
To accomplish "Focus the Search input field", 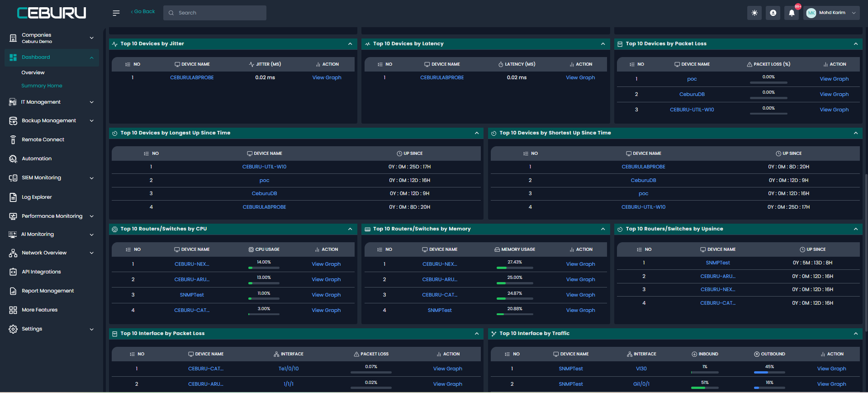I will pyautogui.click(x=215, y=13).
